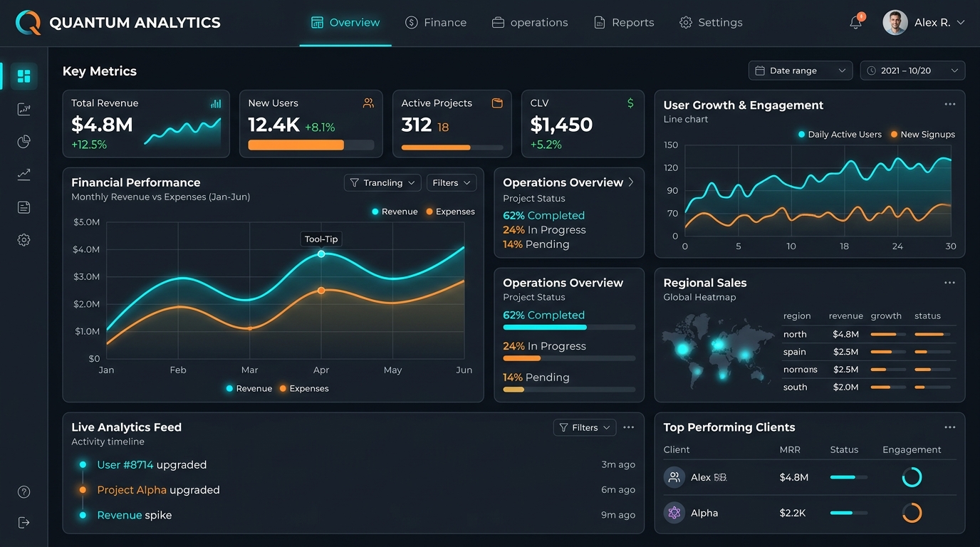The image size is (980, 547).
Task: Open the User Growth & Engagement options menu
Action: click(x=950, y=104)
